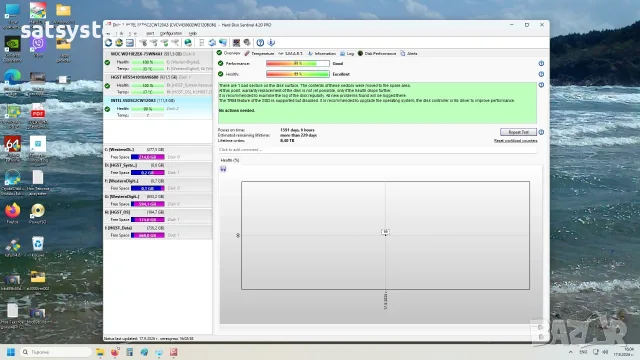640x360 pixels.
Task: Open the Windows Start button
Action: 11,352
